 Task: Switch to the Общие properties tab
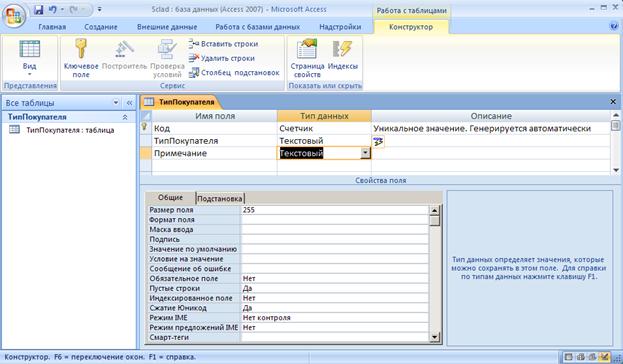point(170,197)
